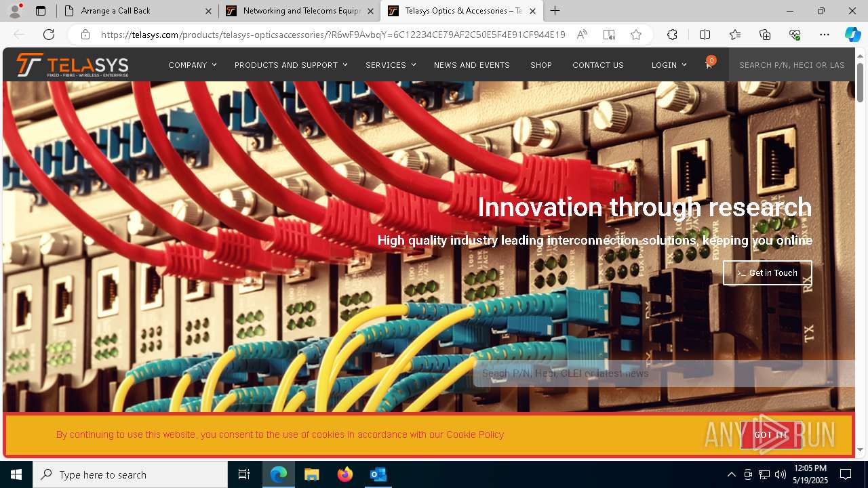Image resolution: width=868 pixels, height=488 pixels.
Task: Open the shopping cart icon
Action: click(x=709, y=64)
